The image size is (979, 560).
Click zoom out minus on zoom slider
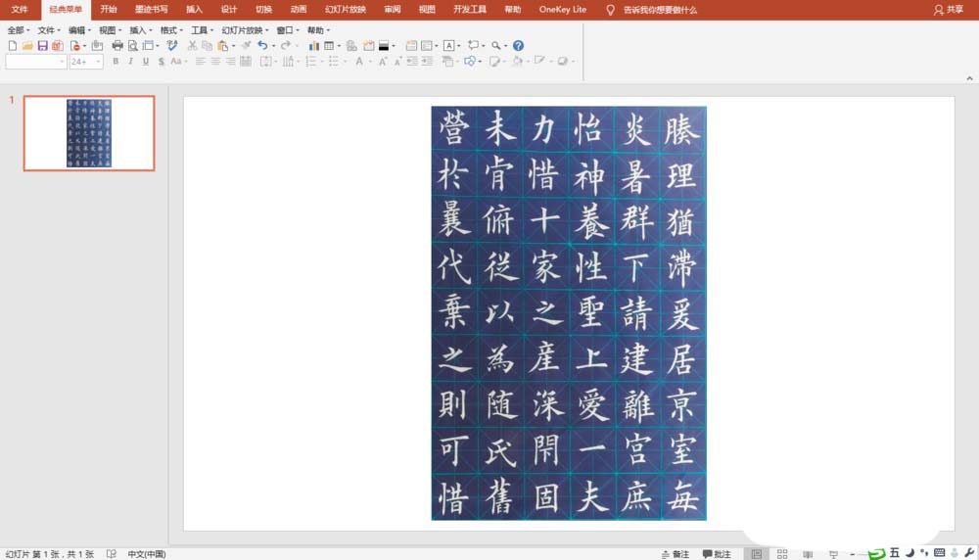pos(853,554)
